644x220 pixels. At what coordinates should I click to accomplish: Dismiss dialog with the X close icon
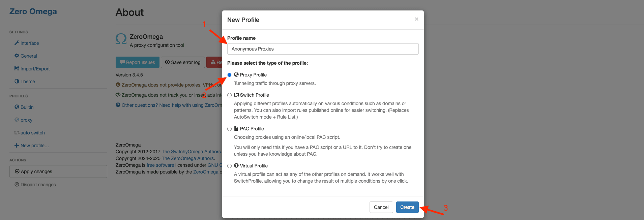(x=416, y=19)
